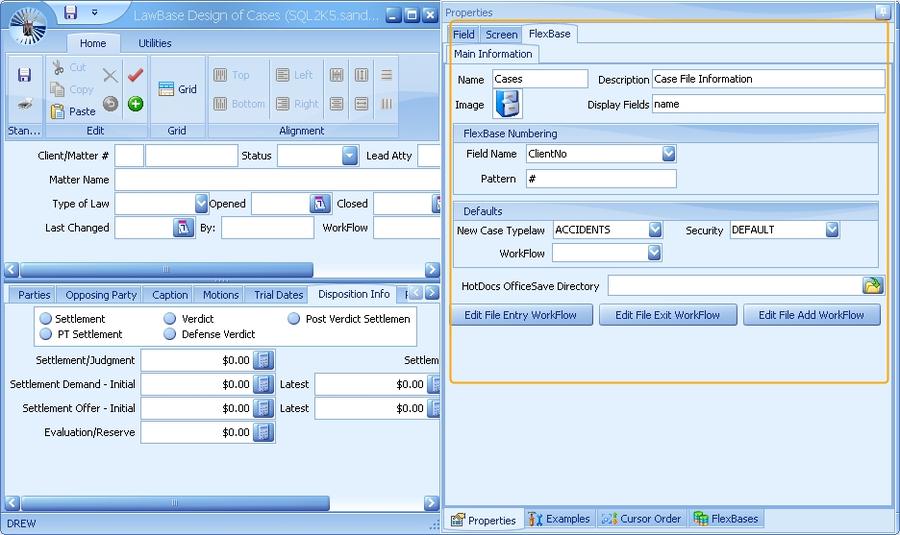Click the Cut scissors icon

[58, 67]
